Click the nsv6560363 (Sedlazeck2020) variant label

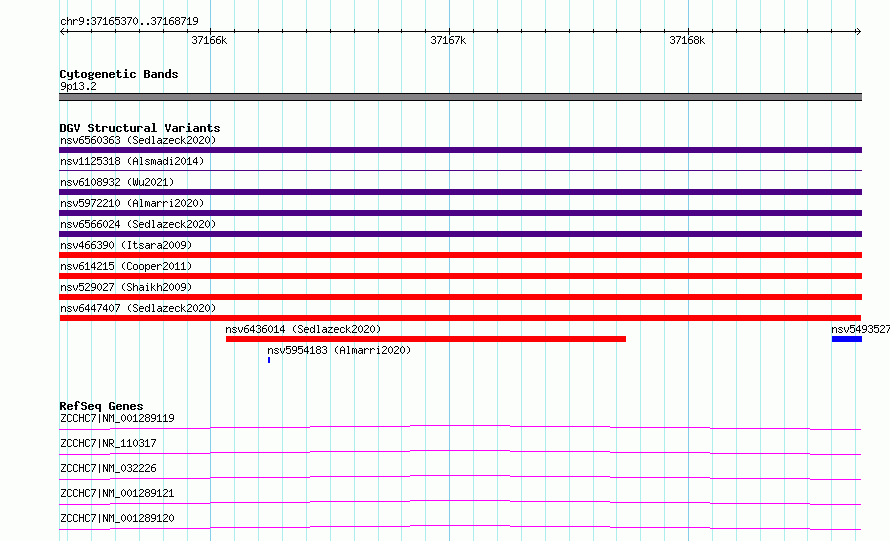click(x=138, y=140)
